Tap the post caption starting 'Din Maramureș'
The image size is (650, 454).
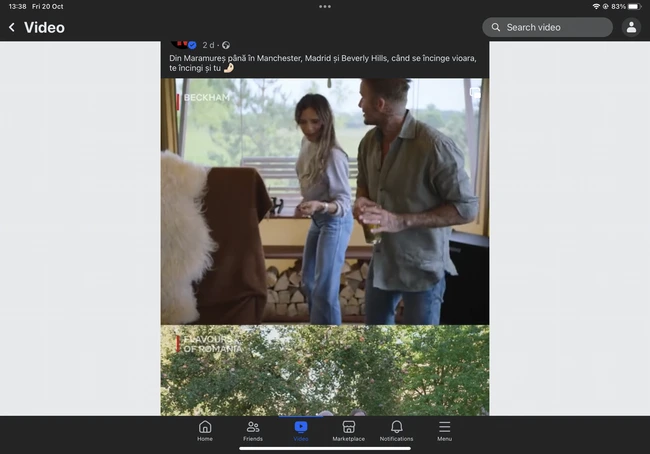(x=323, y=63)
